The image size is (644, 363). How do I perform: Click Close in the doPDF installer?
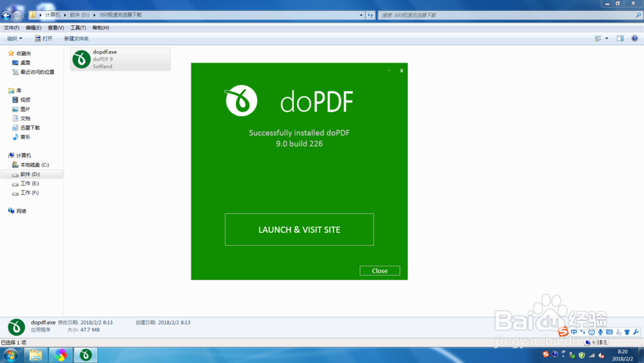(x=379, y=271)
